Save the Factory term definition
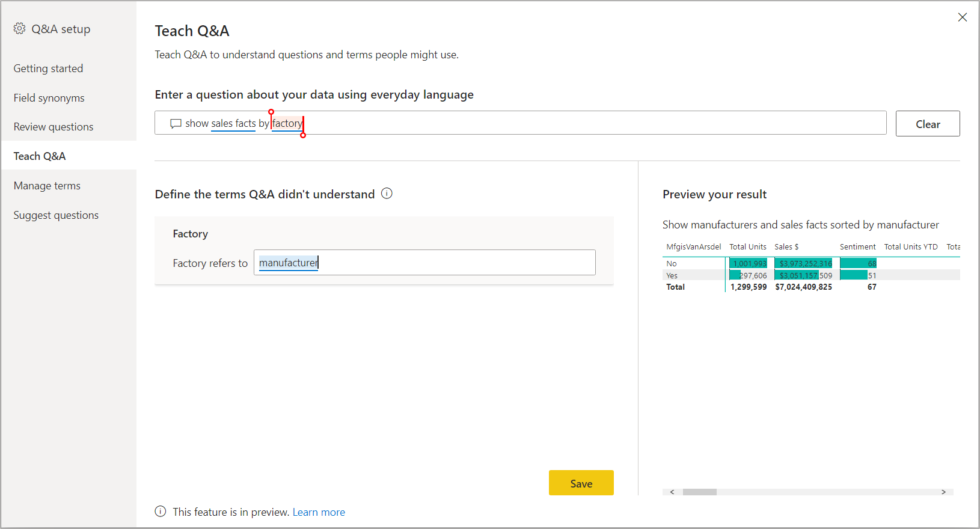 tap(581, 483)
